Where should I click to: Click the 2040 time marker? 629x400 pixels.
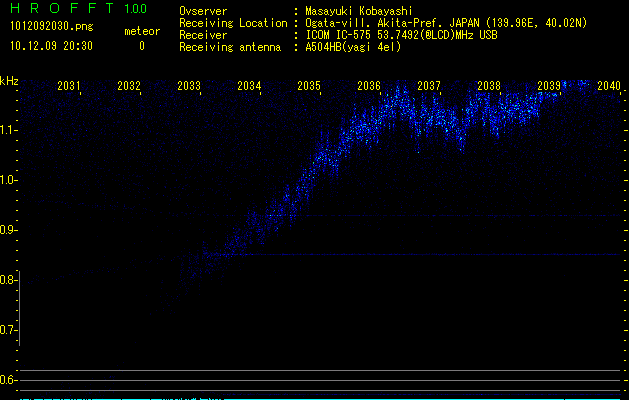coord(609,85)
